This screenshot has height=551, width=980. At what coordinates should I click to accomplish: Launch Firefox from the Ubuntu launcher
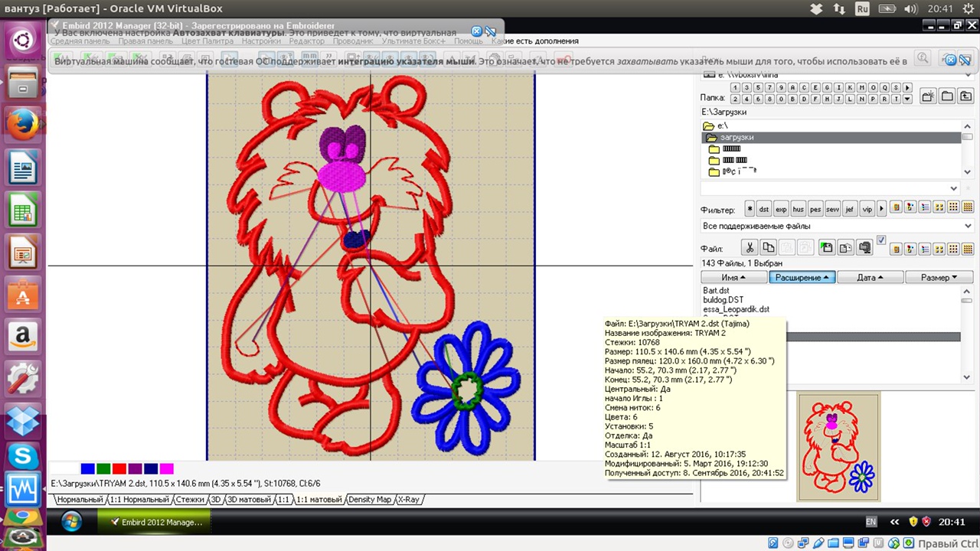click(x=22, y=123)
